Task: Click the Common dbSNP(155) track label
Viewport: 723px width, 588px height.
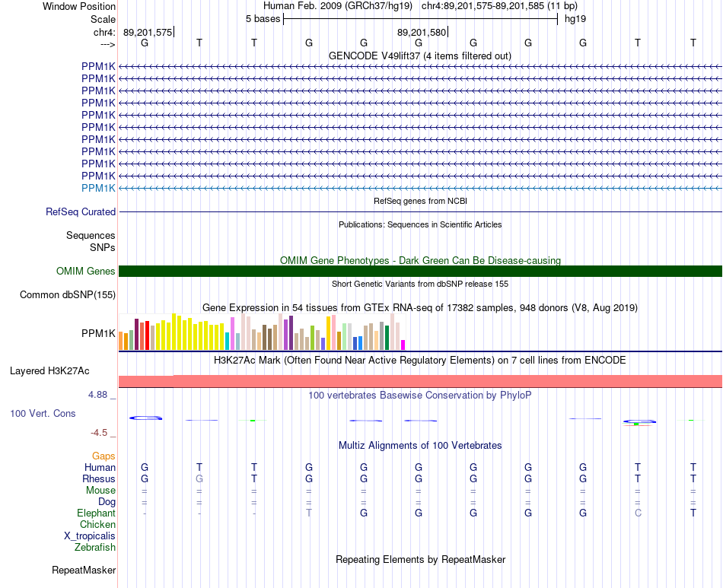Action: coord(68,295)
